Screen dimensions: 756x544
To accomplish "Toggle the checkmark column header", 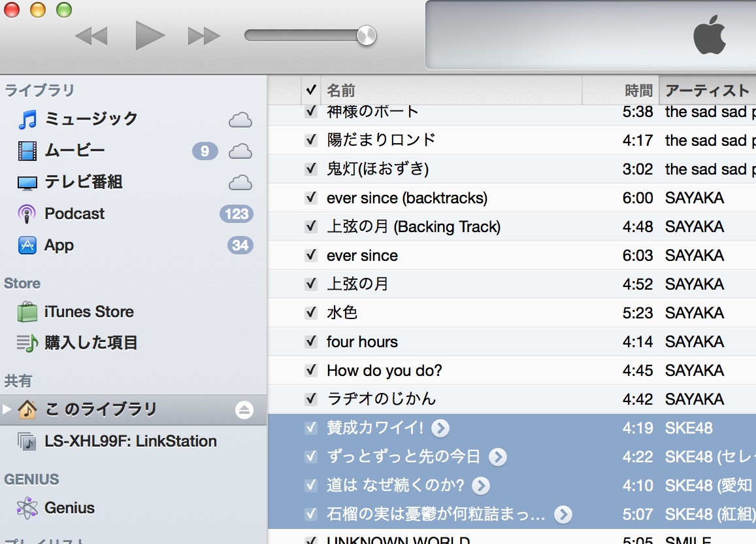I will [x=311, y=90].
